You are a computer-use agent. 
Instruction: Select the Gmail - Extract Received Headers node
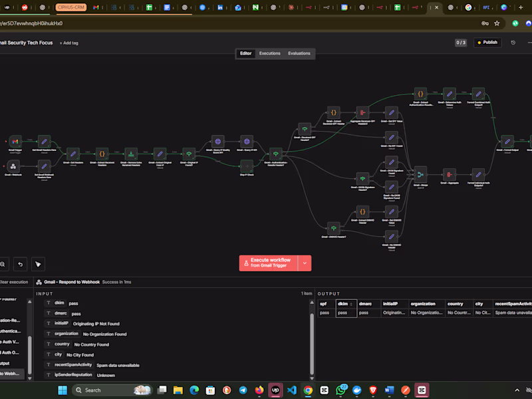(x=102, y=154)
